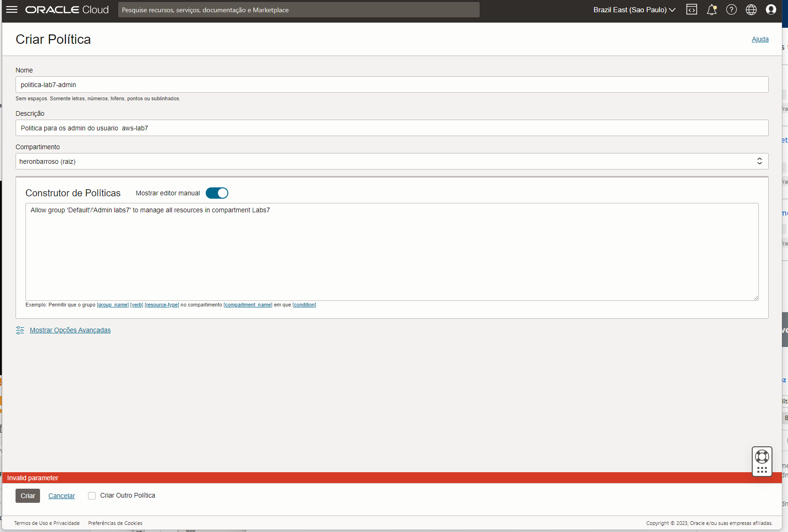The width and height of the screenshot is (788, 532).
Task: Click the Criar button
Action: (x=28, y=496)
